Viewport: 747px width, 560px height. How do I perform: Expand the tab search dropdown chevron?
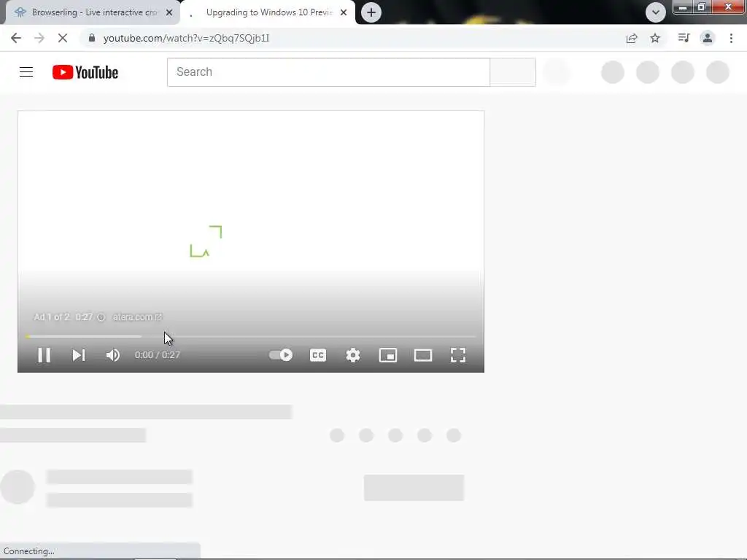click(656, 12)
